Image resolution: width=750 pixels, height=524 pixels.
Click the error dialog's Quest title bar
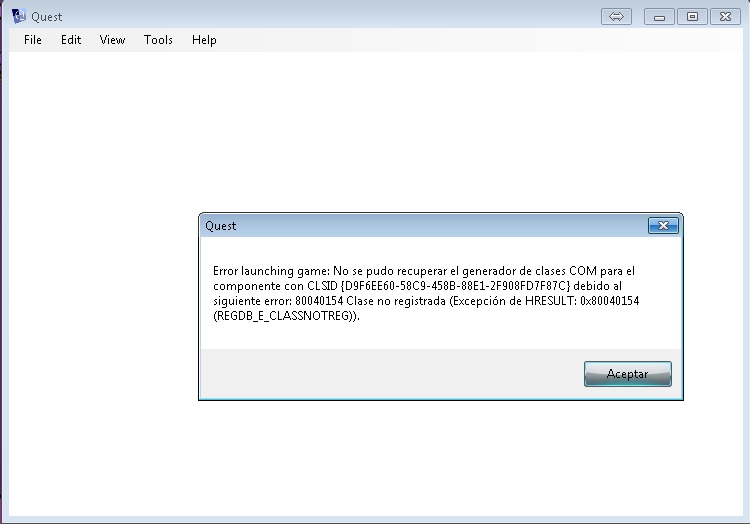click(x=400, y=226)
